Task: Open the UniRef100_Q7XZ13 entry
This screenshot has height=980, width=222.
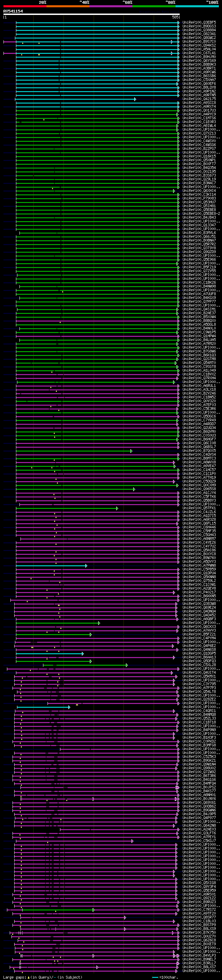Action: [x=199, y=133]
